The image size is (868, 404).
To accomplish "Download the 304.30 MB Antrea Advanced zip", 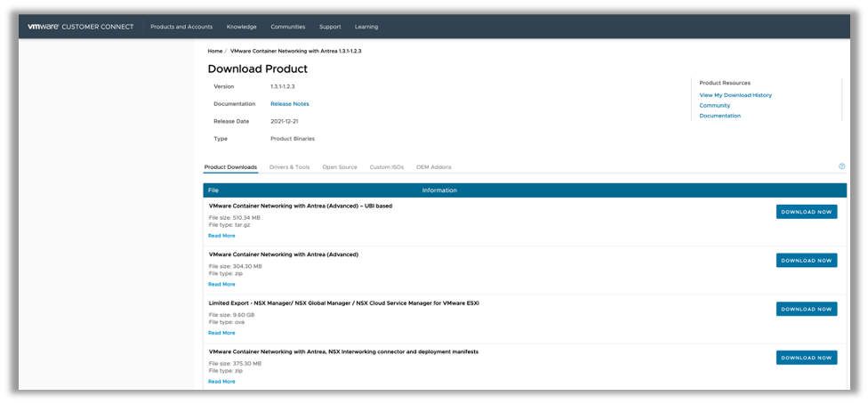I will pos(806,261).
